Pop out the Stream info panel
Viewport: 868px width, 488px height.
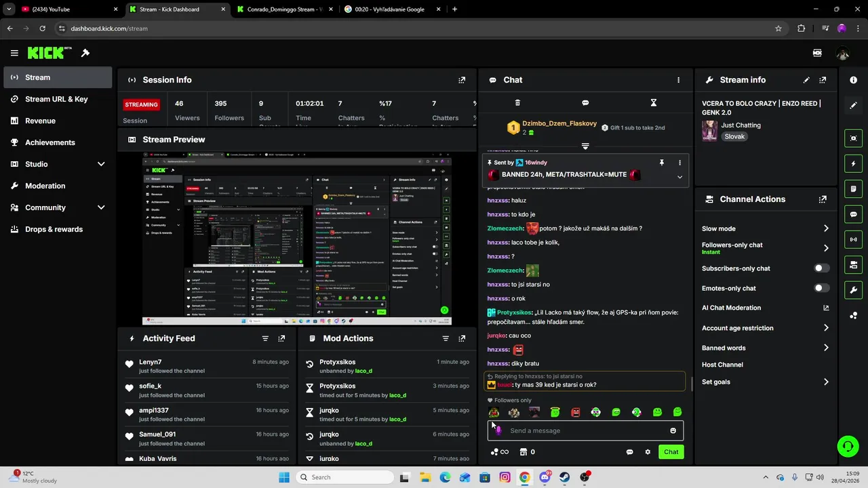tap(823, 80)
